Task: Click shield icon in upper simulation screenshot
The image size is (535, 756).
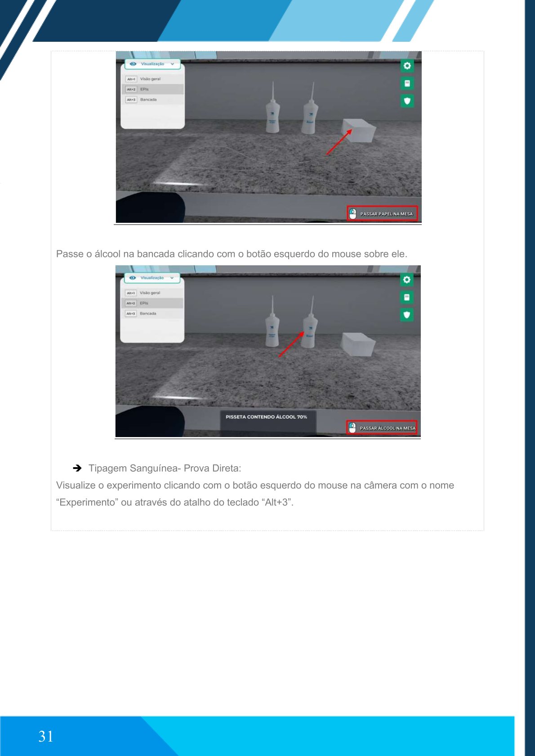Action: (407, 101)
